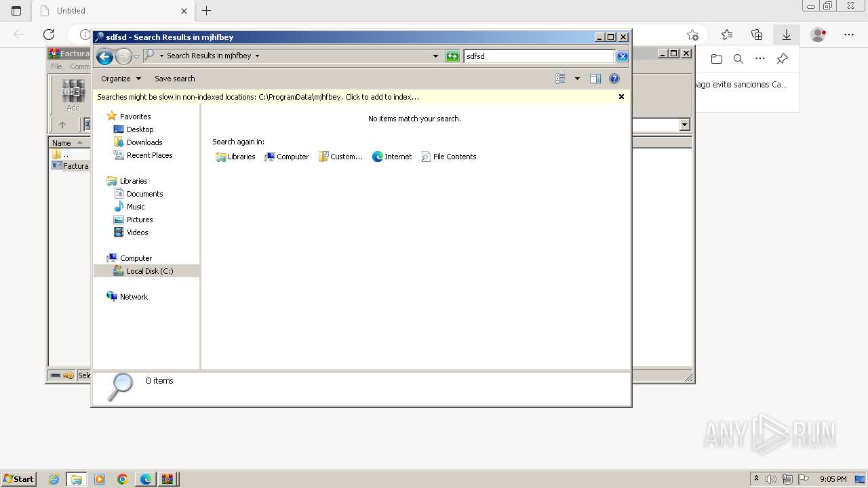
Task: Reload the page in Edge
Action: point(49,35)
